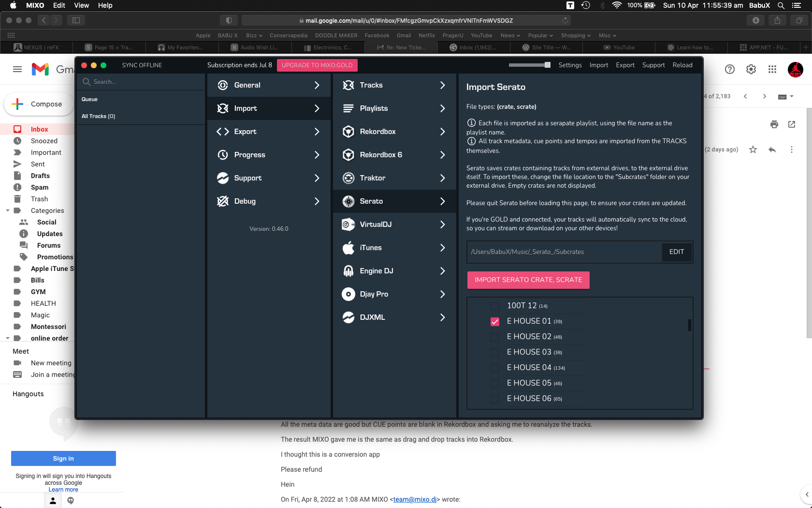
Task: Adjust the slider in MIXO top bar
Action: pyautogui.click(x=547, y=65)
